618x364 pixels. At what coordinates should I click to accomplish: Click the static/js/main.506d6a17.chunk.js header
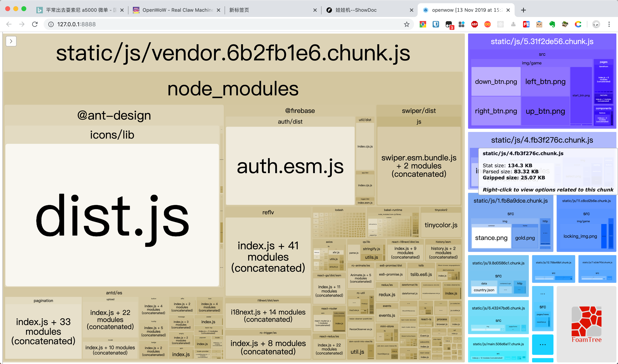coord(498,344)
